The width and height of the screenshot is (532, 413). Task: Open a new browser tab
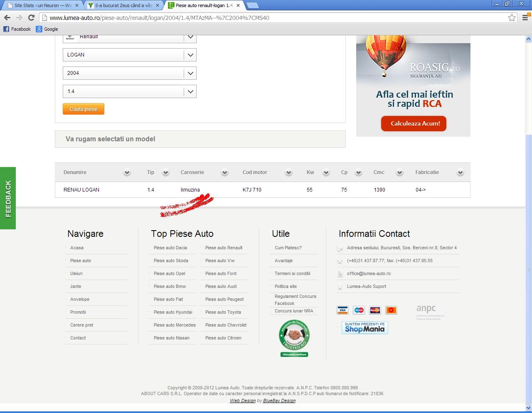tap(252, 5)
